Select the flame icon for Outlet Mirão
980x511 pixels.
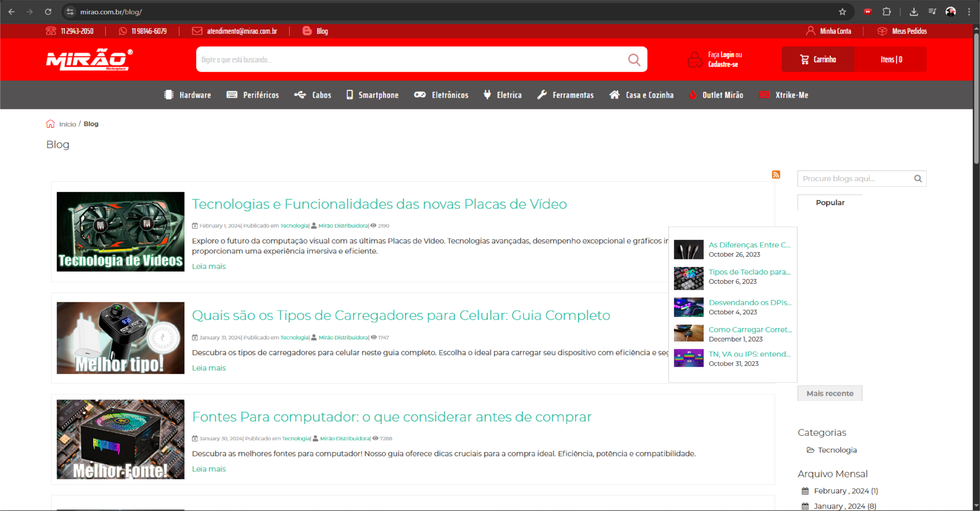[693, 95]
